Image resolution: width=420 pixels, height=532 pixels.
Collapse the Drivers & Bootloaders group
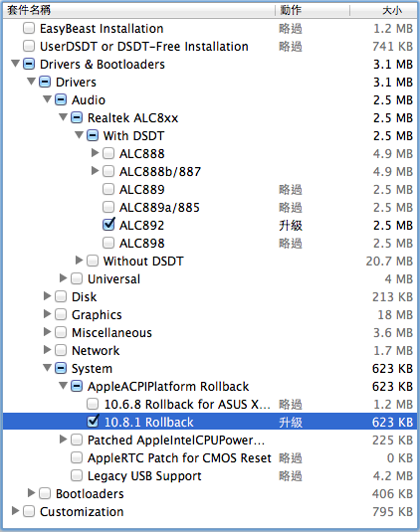tap(15, 64)
